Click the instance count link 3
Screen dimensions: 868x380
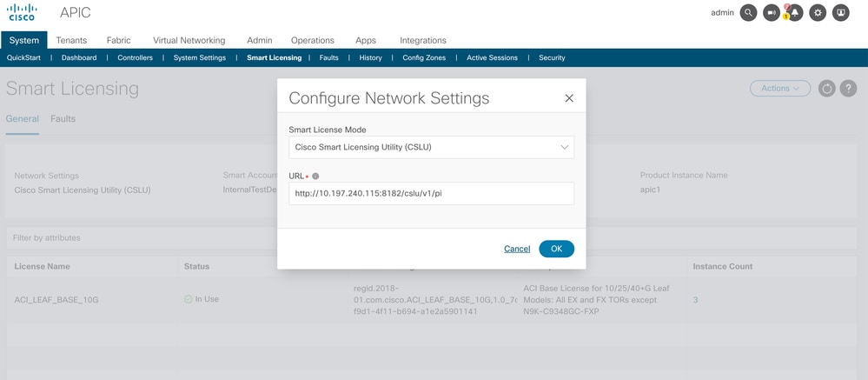tap(695, 300)
